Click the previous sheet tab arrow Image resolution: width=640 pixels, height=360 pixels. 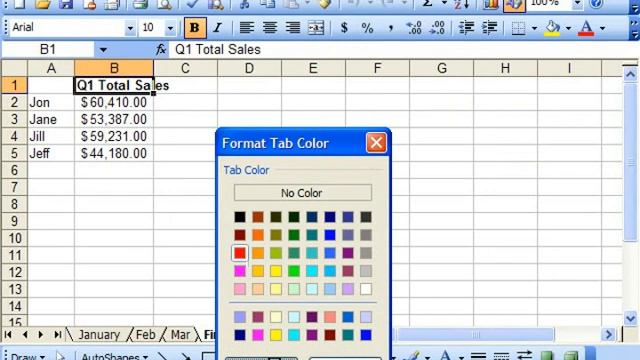[x=25, y=335]
